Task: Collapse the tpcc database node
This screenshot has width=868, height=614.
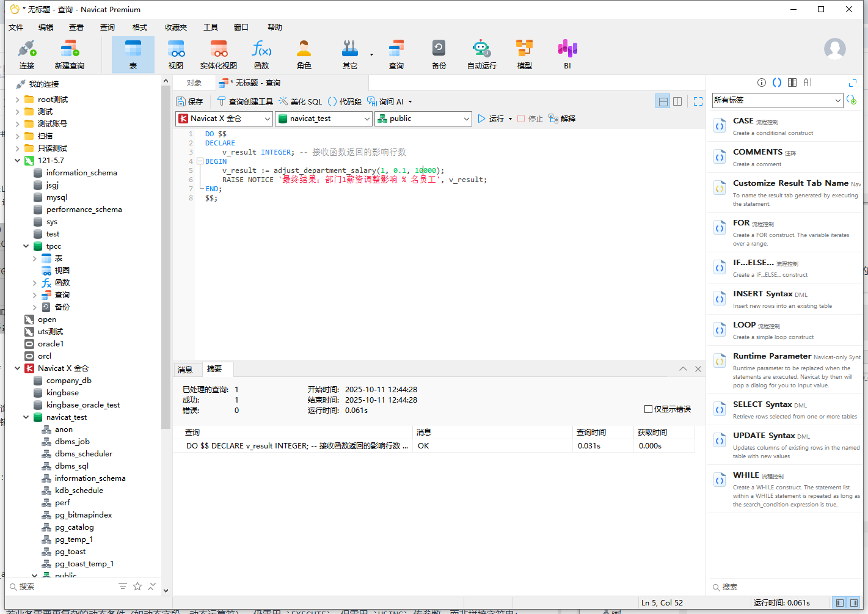Action: [x=26, y=246]
